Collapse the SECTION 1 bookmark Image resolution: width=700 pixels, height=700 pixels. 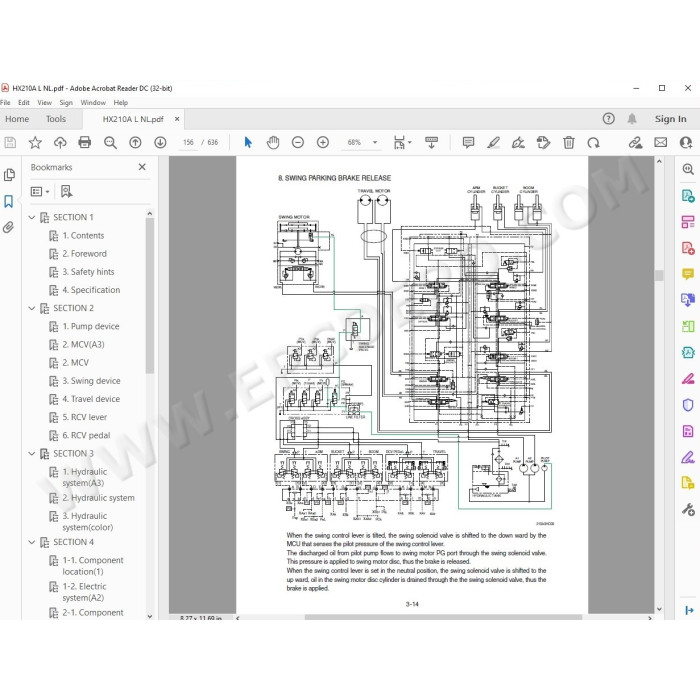point(32,217)
